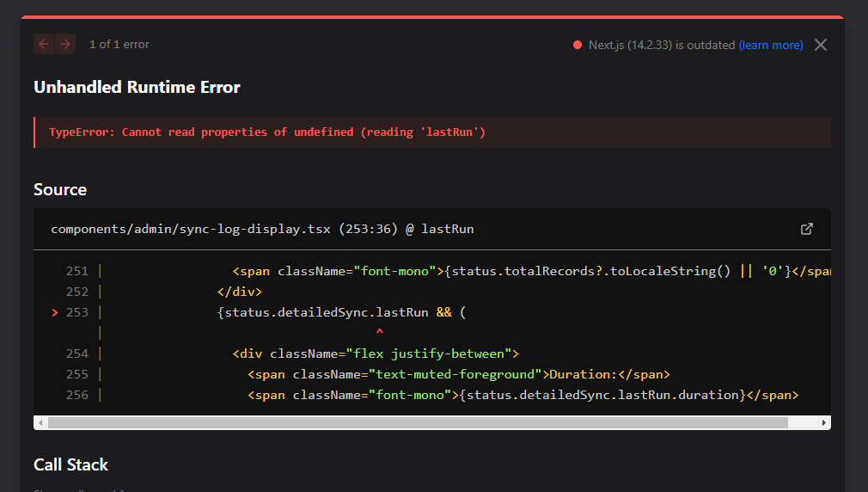This screenshot has width=868, height=492.
Task: Click the Unhandled Runtime Error title
Action: [x=137, y=87]
